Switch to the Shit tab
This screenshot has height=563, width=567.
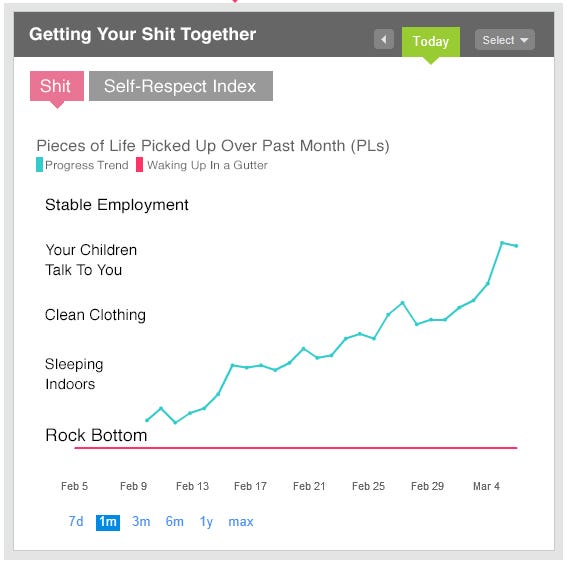click(x=57, y=86)
